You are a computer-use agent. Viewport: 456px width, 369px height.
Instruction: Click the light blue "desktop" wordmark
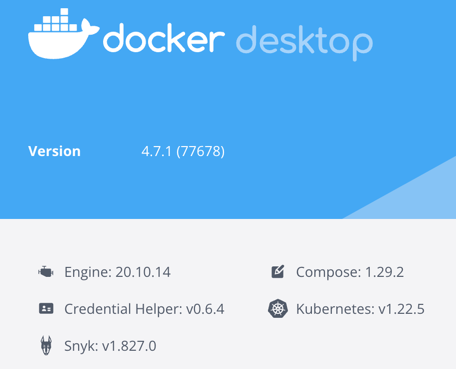point(304,43)
